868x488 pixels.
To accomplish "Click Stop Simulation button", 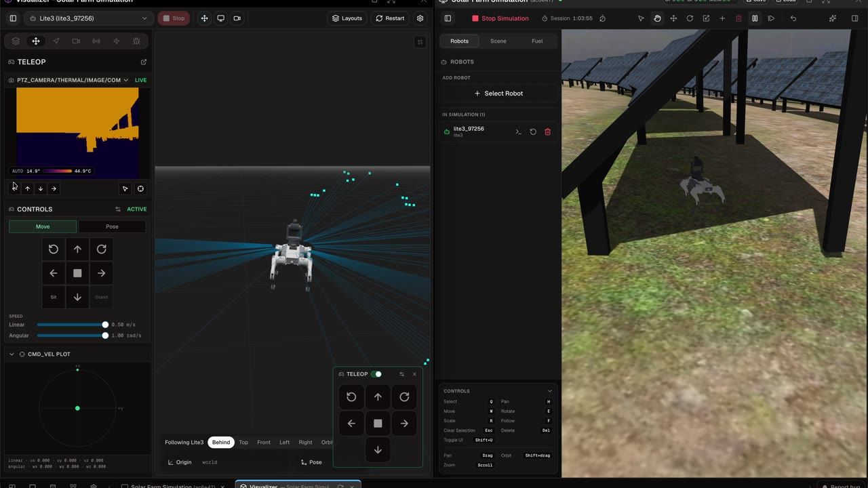I will (500, 18).
